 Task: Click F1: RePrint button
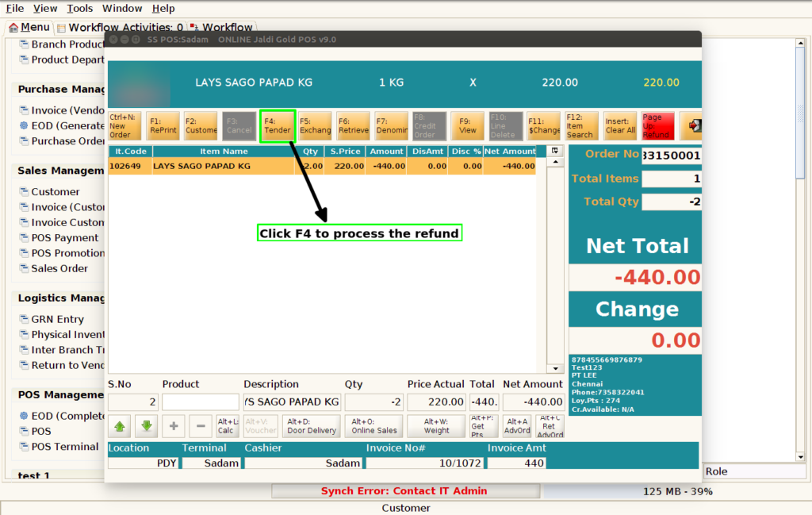pyautogui.click(x=163, y=126)
